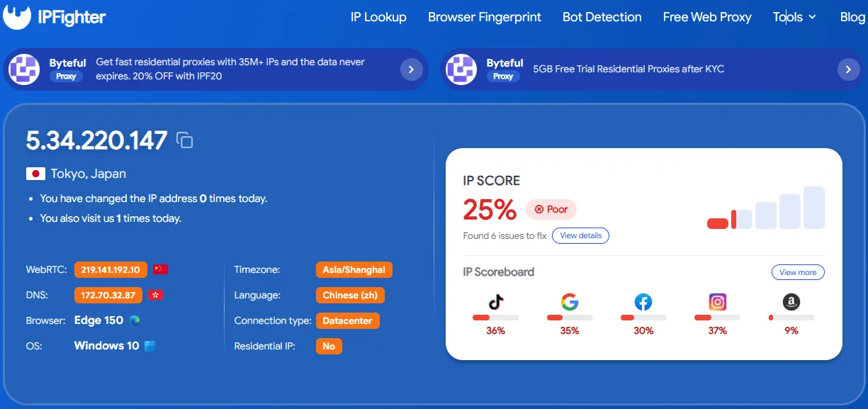
Task: Click the Facebook scoreboard icon
Action: [x=643, y=302]
